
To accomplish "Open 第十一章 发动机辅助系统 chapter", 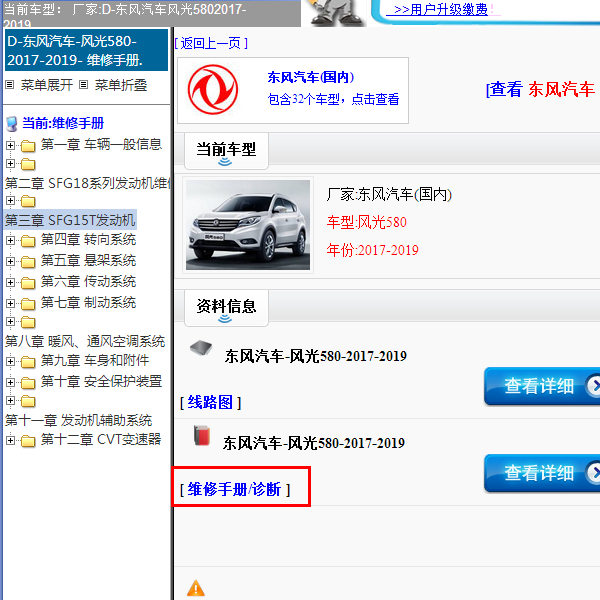I will click(x=78, y=420).
